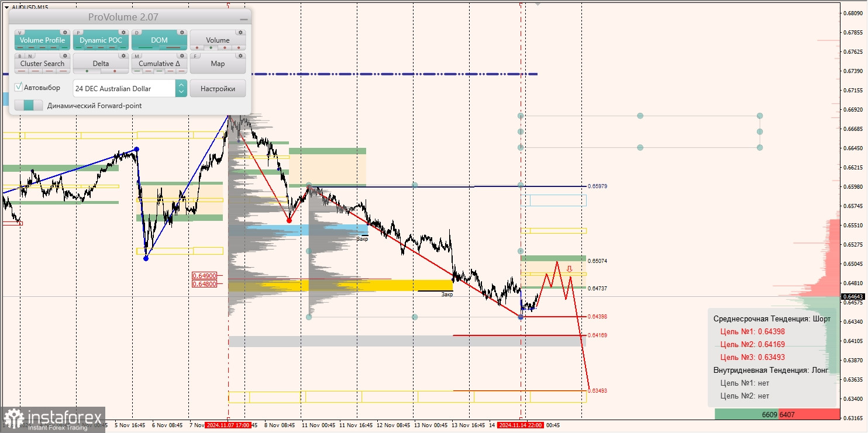Click the V hotkey tab on Volume Profile

(20, 33)
